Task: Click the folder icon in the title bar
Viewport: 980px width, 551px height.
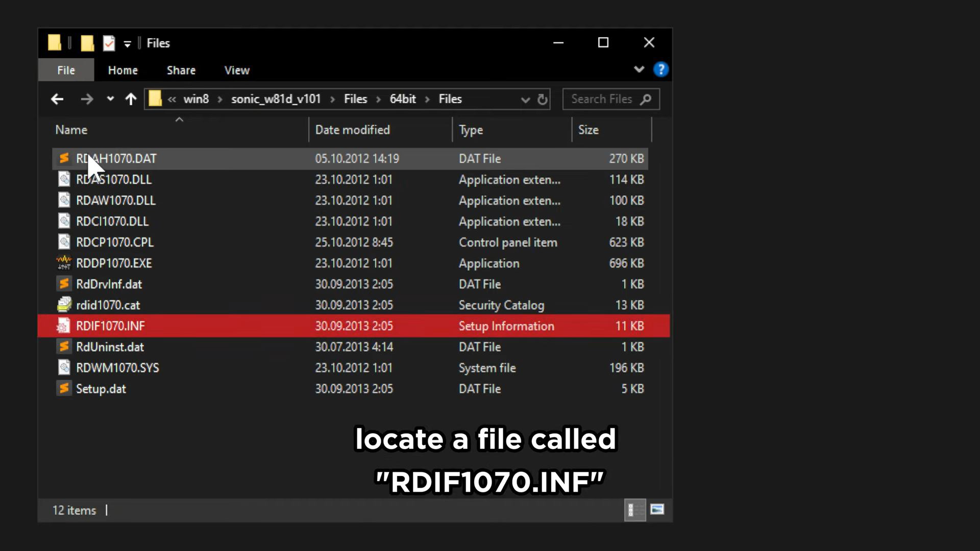Action: (x=55, y=43)
